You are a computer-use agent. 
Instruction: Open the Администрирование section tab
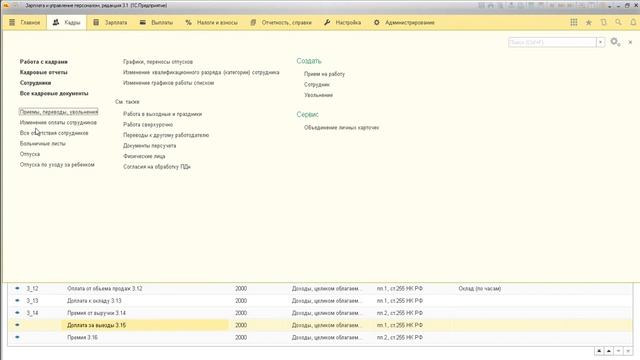pos(404,22)
